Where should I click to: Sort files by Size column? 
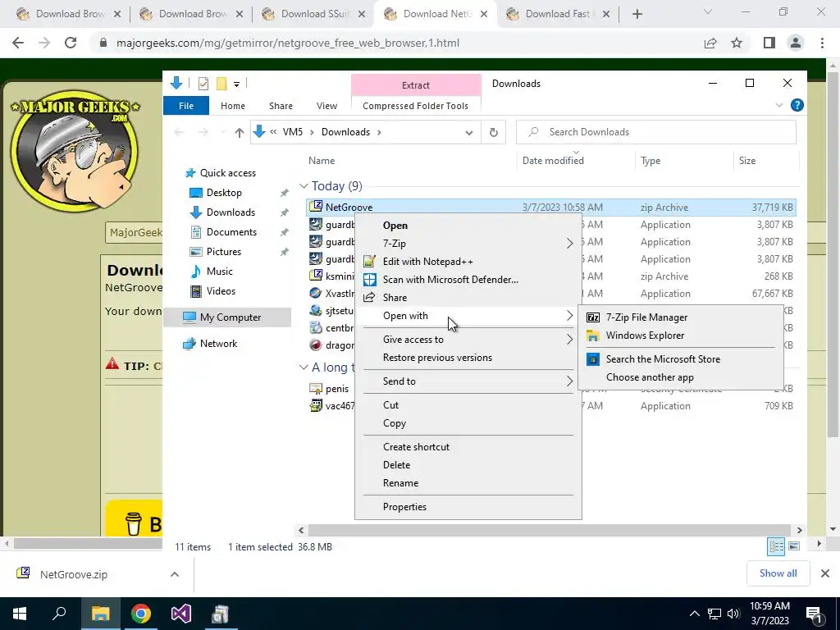(x=746, y=161)
